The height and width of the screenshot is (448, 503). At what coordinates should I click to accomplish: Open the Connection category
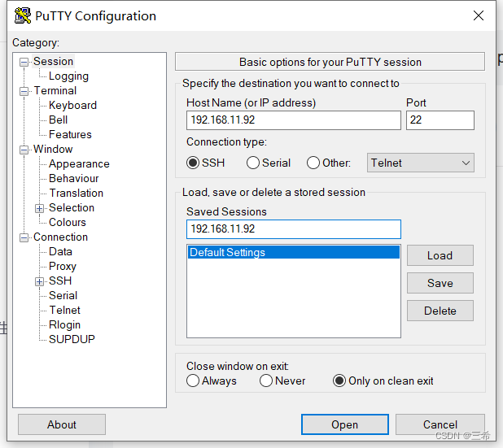pos(60,237)
